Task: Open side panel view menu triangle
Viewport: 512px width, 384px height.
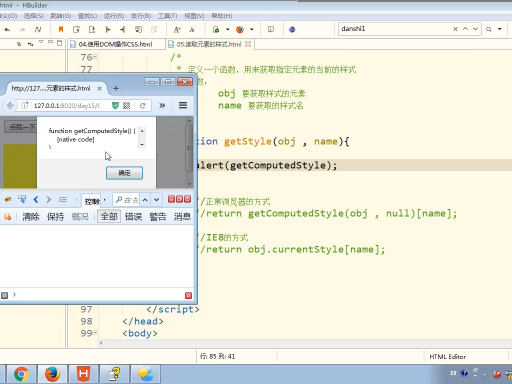Action: tap(41, 42)
